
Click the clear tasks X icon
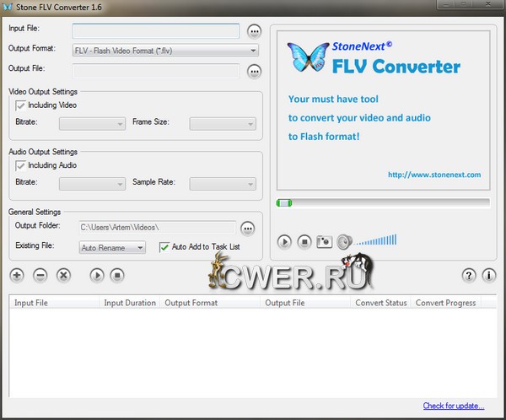[x=63, y=275]
